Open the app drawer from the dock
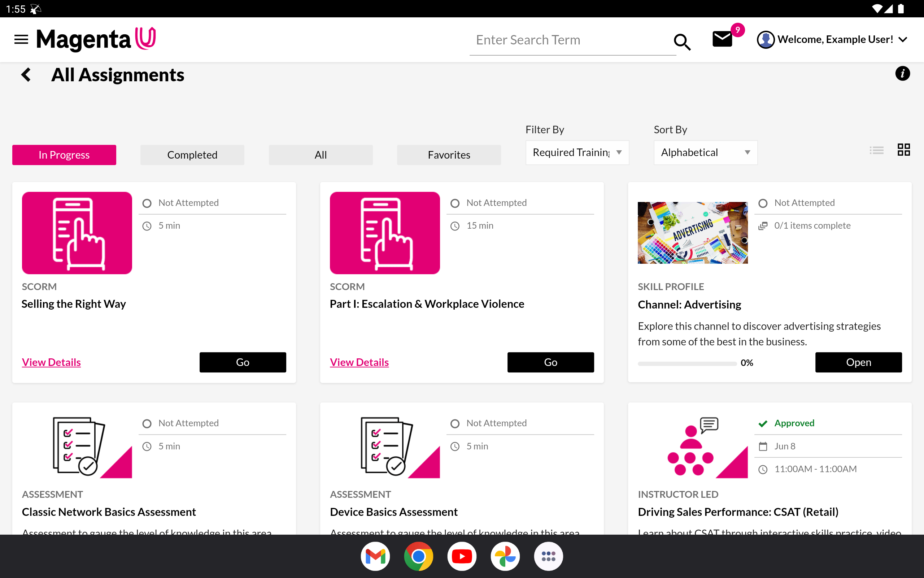Image resolution: width=924 pixels, height=578 pixels. (548, 556)
